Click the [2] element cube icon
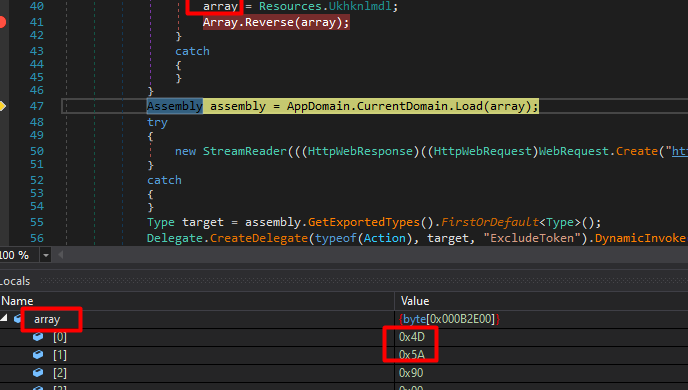This screenshot has width=688, height=390. click(x=38, y=372)
